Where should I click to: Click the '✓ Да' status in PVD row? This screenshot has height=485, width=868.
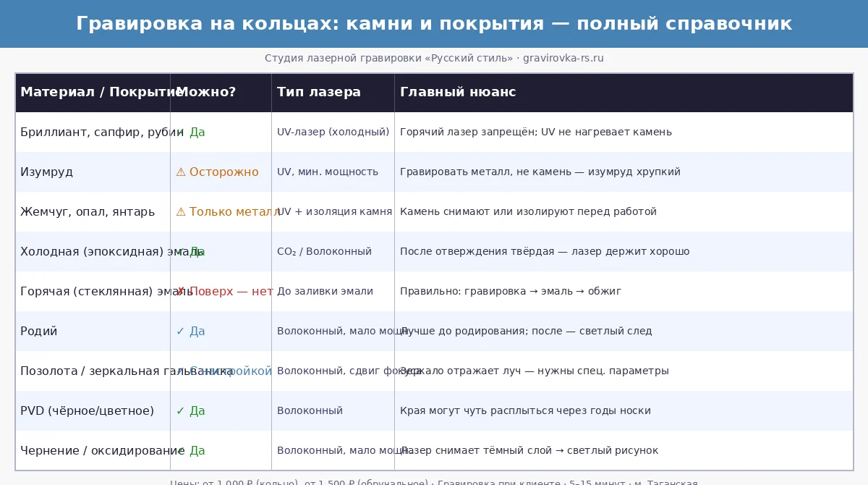click(x=190, y=411)
